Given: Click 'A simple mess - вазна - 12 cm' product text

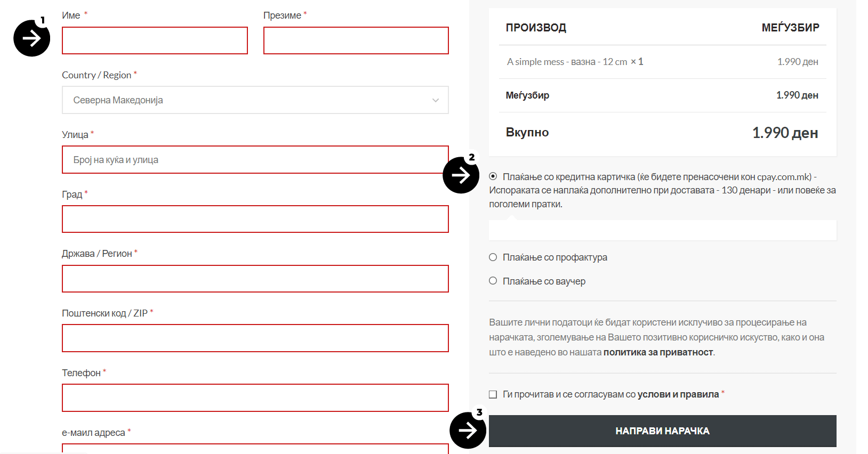Looking at the screenshot, I should tap(567, 62).
